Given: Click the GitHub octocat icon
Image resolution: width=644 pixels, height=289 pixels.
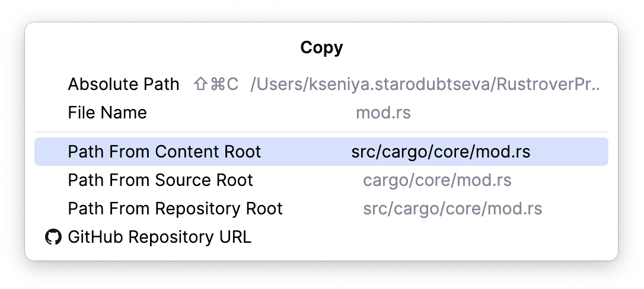Looking at the screenshot, I should (x=53, y=237).
